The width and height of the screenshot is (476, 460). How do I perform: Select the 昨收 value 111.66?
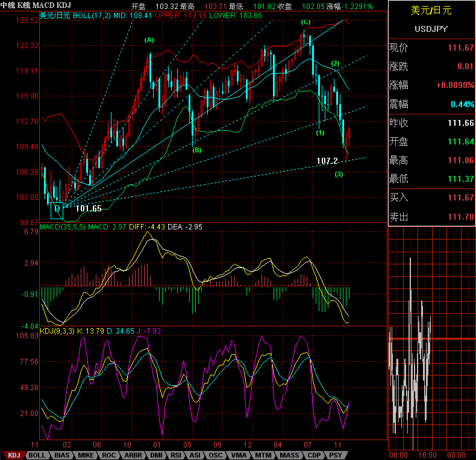461,123
